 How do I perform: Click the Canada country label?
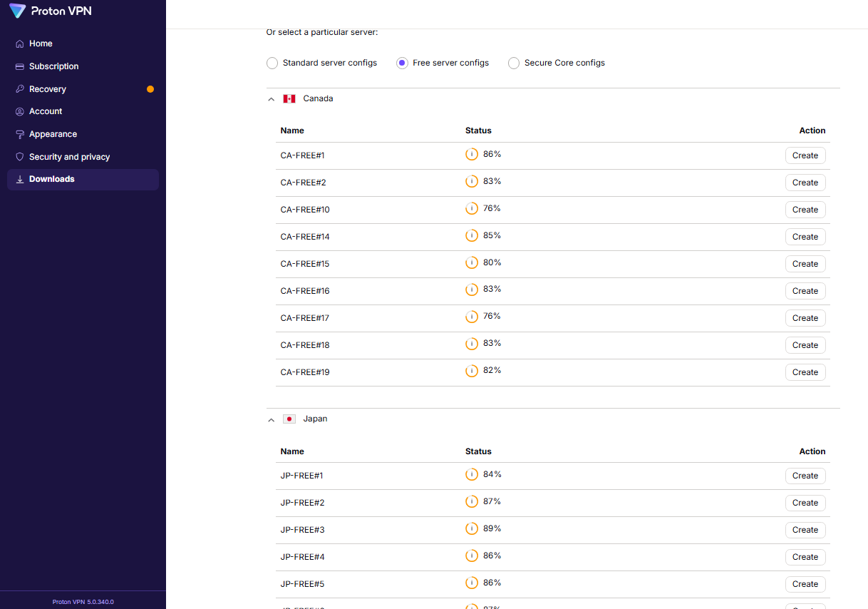pyautogui.click(x=318, y=98)
